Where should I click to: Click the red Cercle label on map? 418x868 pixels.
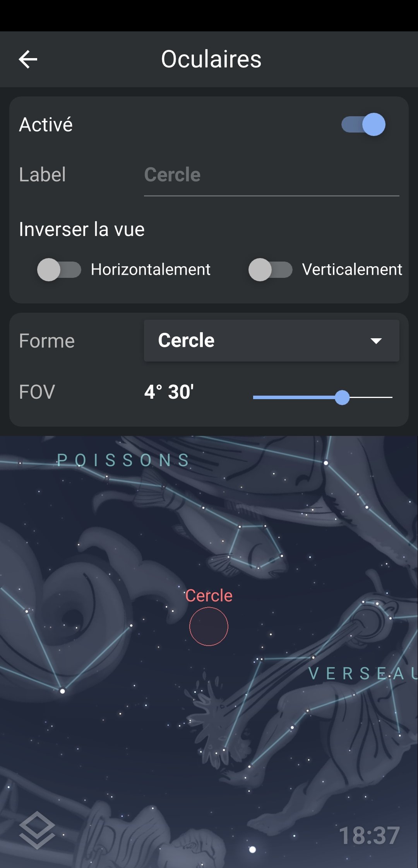pyautogui.click(x=209, y=596)
